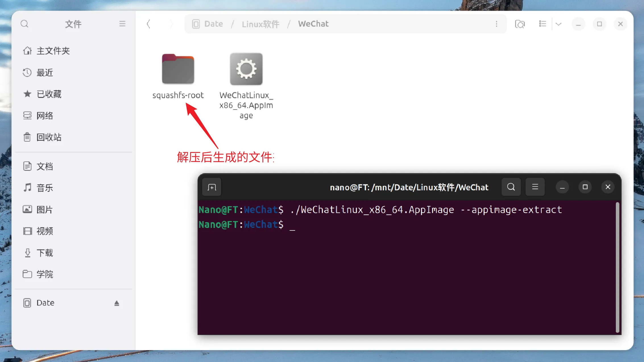Open the file manager search
The image size is (644, 362).
point(24,24)
